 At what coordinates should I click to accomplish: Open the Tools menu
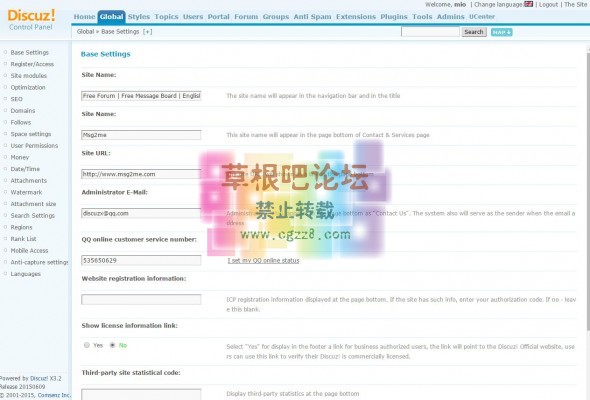422,17
